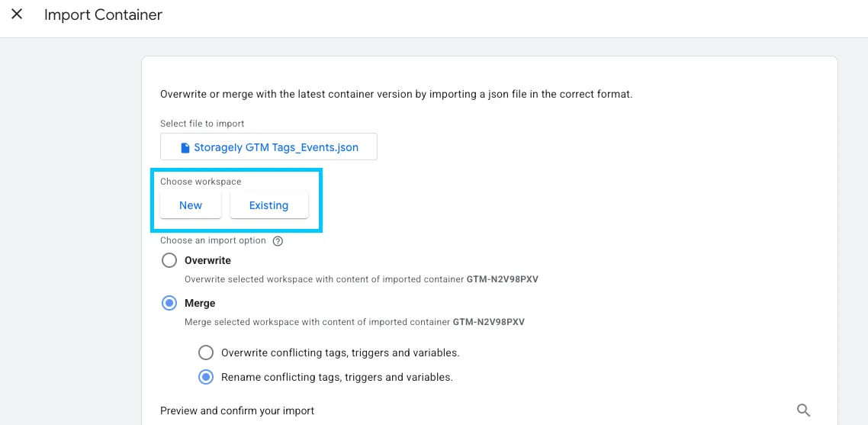Click the bold Merge label text
The height and width of the screenshot is (425, 868).
coord(200,303)
